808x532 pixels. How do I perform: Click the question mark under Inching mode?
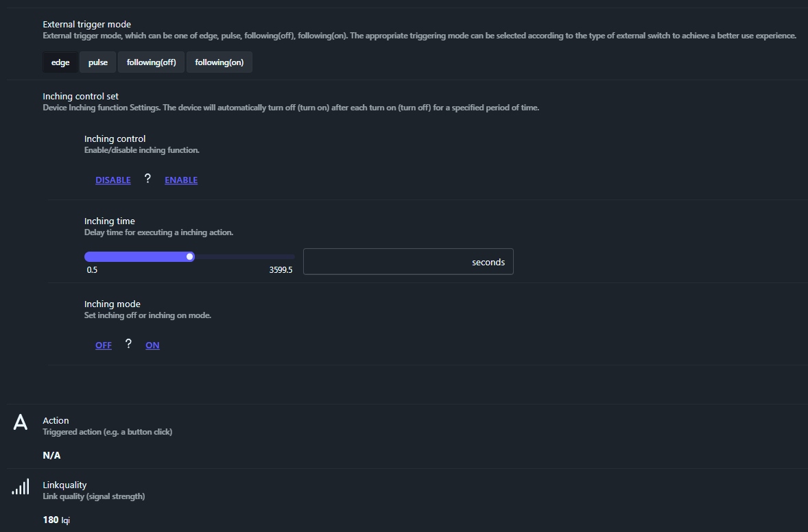(128, 344)
